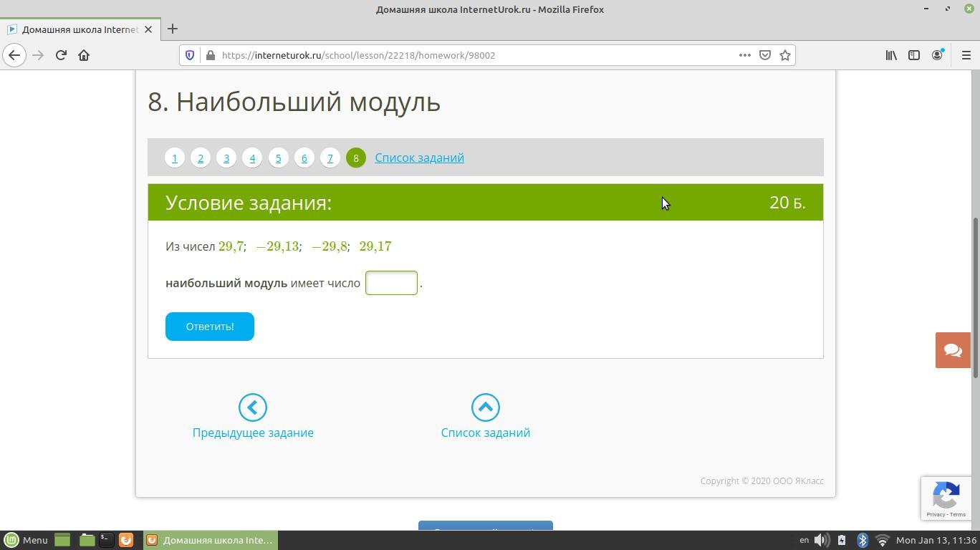Go to task 4
Viewport: 980px width, 550px height.
[252, 158]
